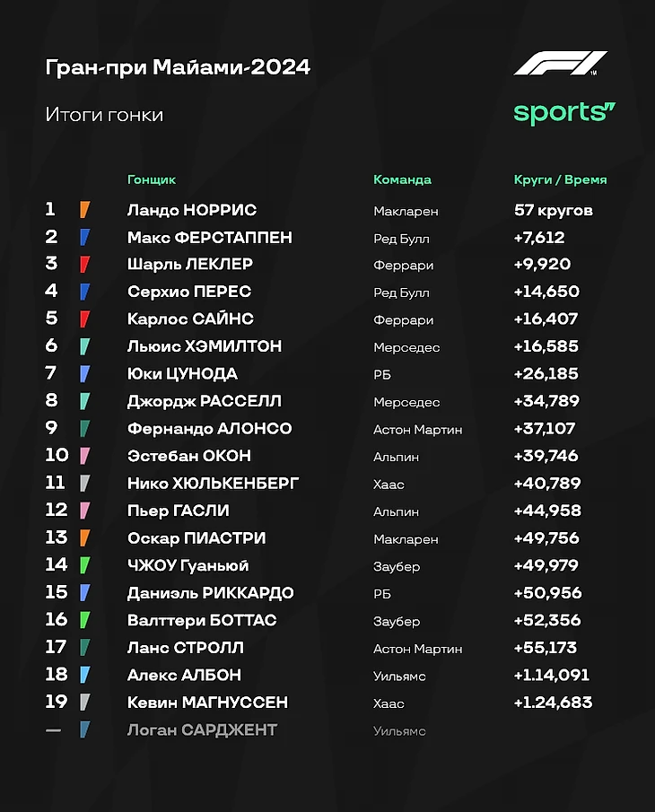Click the grey Haas marker beside Магнуссен

(x=84, y=703)
